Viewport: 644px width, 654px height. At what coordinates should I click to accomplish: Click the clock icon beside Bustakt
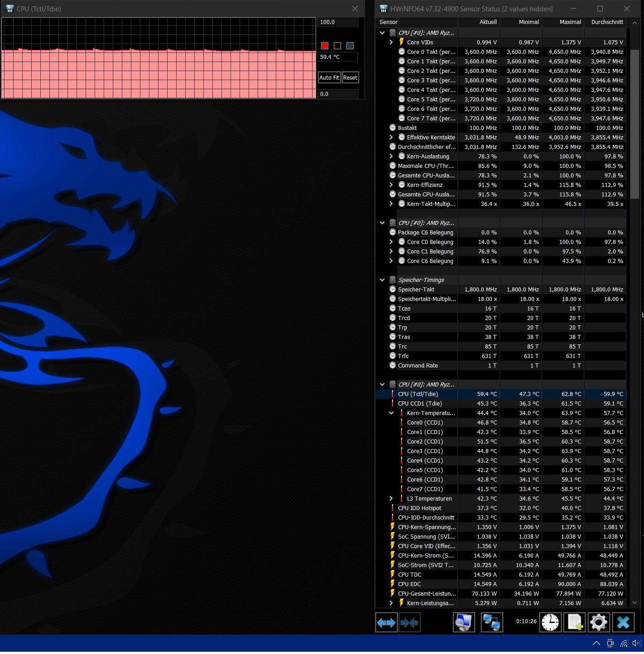[393, 128]
